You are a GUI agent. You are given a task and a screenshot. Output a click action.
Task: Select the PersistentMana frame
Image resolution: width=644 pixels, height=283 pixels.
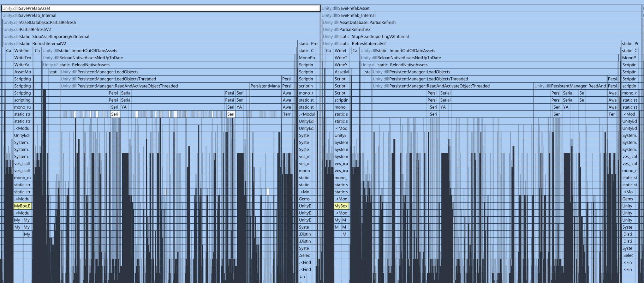(265, 86)
